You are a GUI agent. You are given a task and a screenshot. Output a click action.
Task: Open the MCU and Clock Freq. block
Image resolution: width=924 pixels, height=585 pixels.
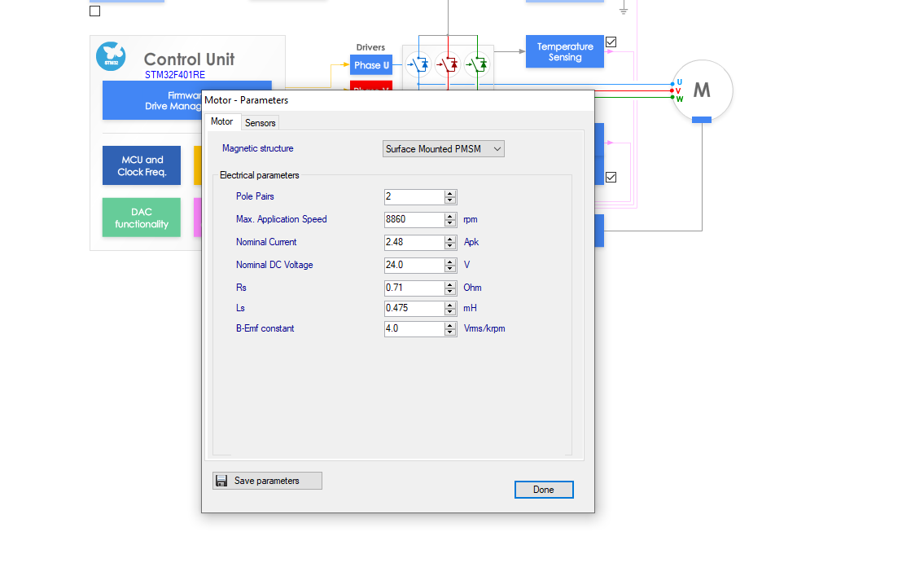(x=142, y=165)
